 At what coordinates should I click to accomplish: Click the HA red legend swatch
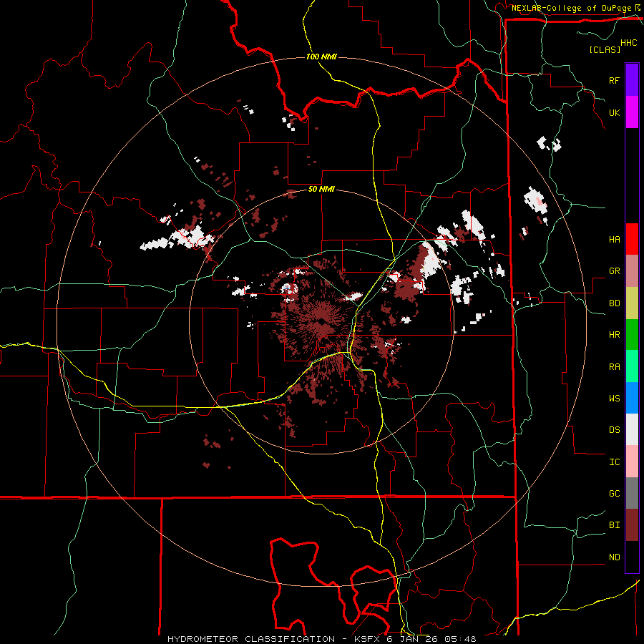coord(632,239)
